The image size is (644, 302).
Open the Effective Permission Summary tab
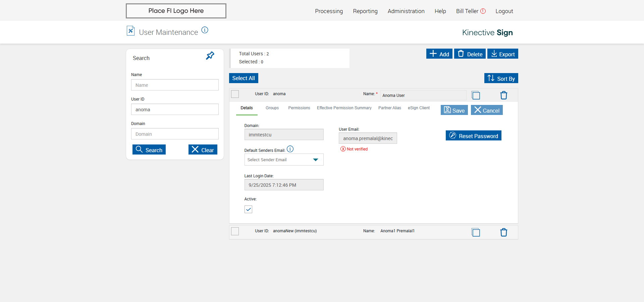tap(344, 108)
